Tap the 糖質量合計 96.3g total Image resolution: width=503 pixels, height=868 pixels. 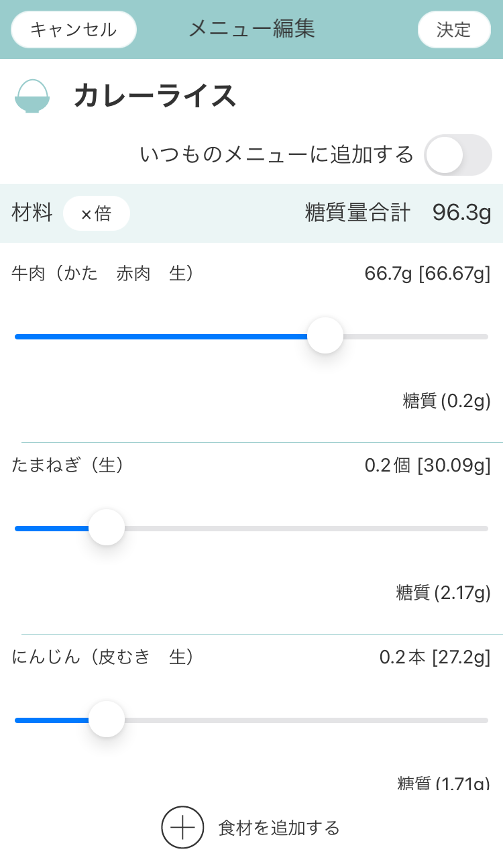(x=398, y=213)
